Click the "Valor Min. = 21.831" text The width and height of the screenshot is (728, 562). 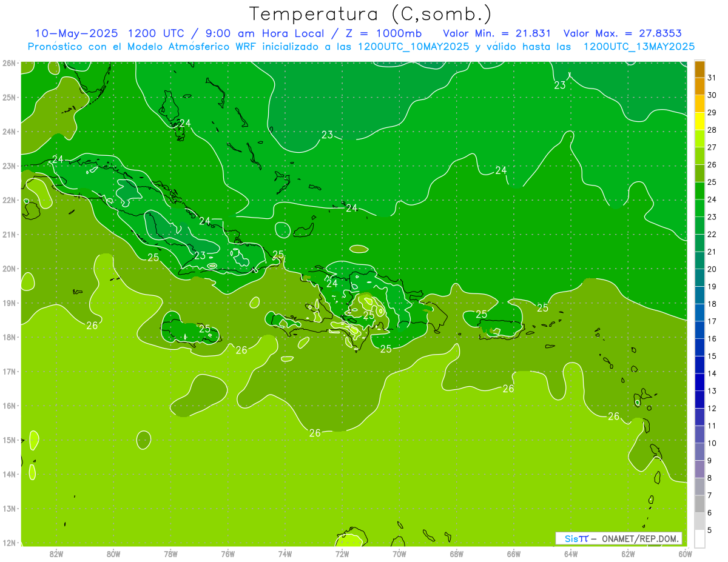(497, 33)
